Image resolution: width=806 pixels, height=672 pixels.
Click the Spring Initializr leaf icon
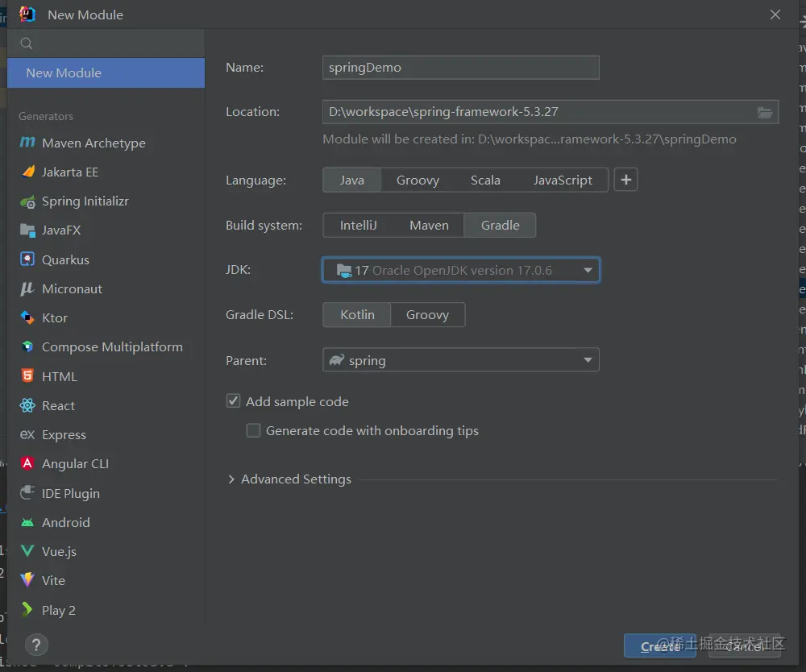tap(27, 201)
